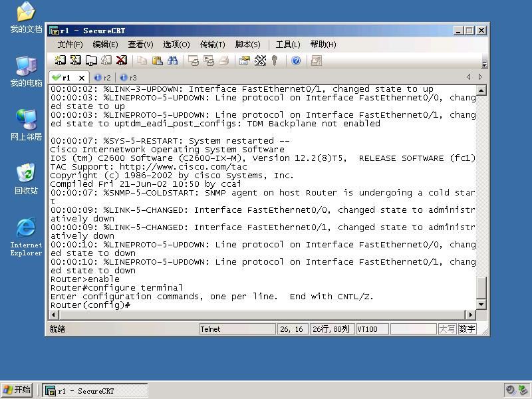
Task: Click the TAC Support URL text
Action: (184, 167)
